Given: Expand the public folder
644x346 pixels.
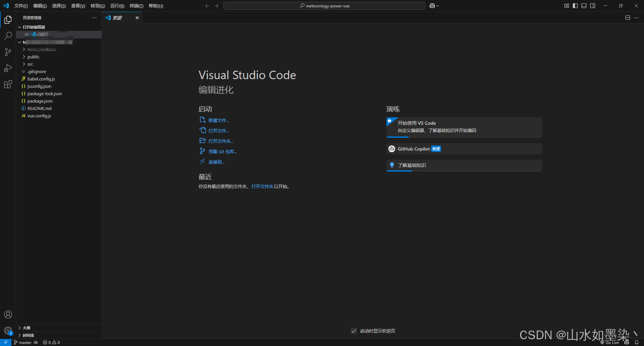Looking at the screenshot, I should (x=59, y=57).
